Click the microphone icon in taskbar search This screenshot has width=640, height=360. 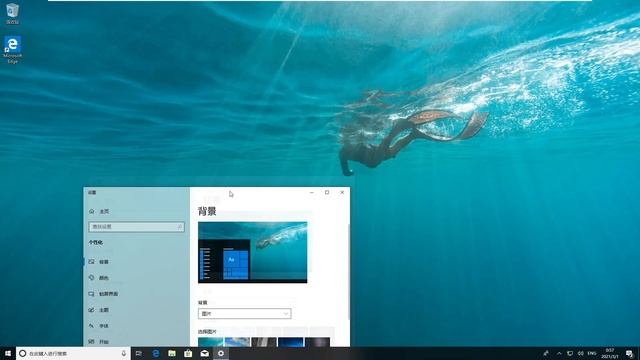coord(124,353)
